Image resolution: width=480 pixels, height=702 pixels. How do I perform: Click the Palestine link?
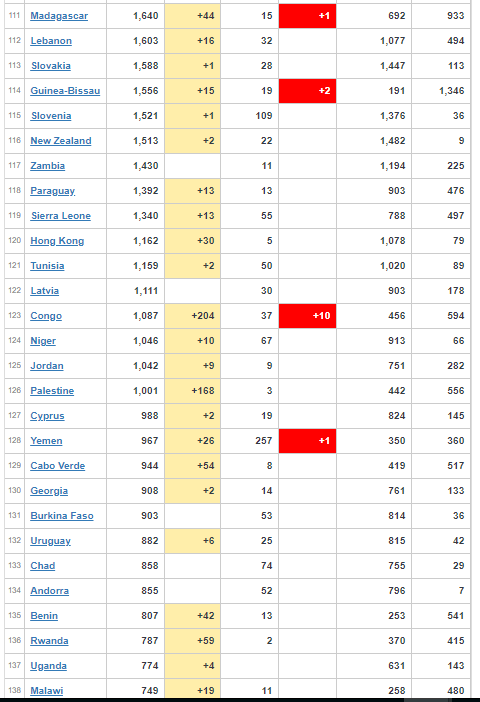coord(52,391)
